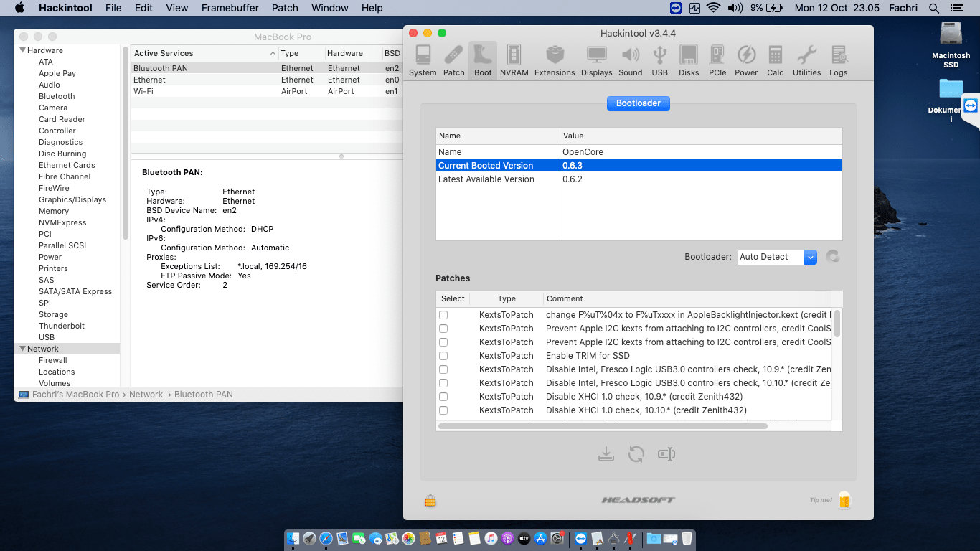
Task: Click the Patches list vertical scrollbar
Action: [837, 323]
